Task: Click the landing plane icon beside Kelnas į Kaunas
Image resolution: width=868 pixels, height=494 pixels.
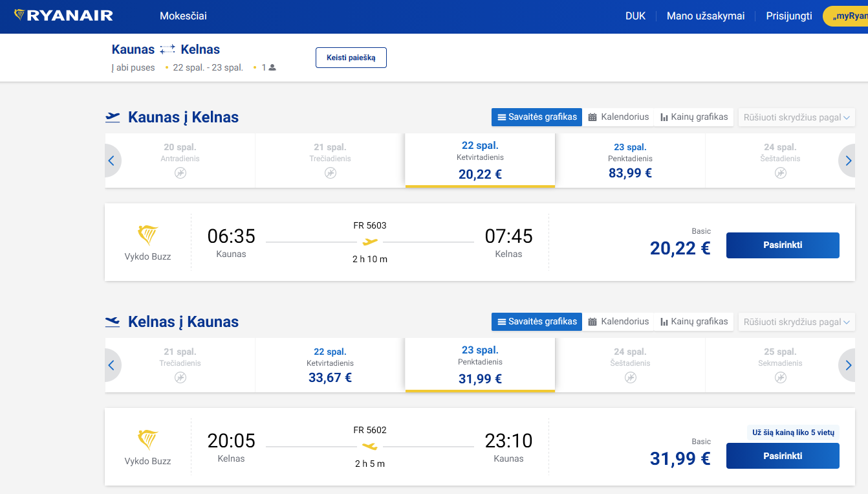Action: coord(113,322)
